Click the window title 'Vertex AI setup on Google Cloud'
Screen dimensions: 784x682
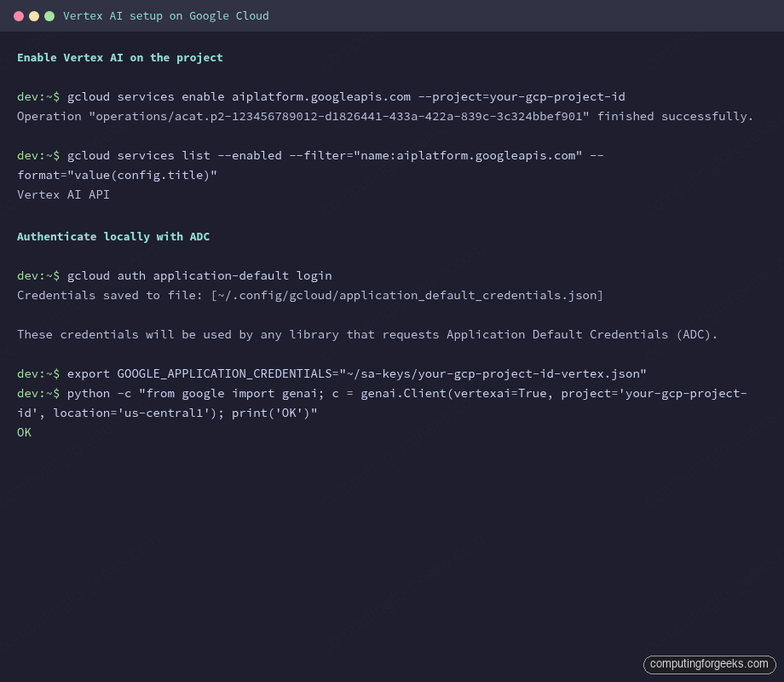166,16
